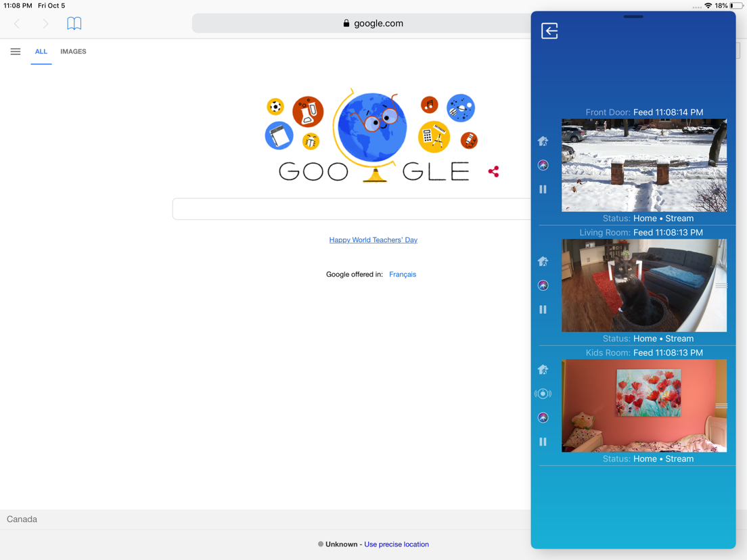
Task: Switch Google language to Français
Action: click(x=403, y=275)
